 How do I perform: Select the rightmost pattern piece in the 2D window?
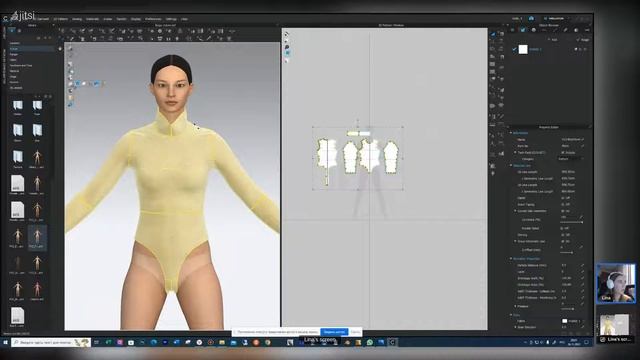391,157
